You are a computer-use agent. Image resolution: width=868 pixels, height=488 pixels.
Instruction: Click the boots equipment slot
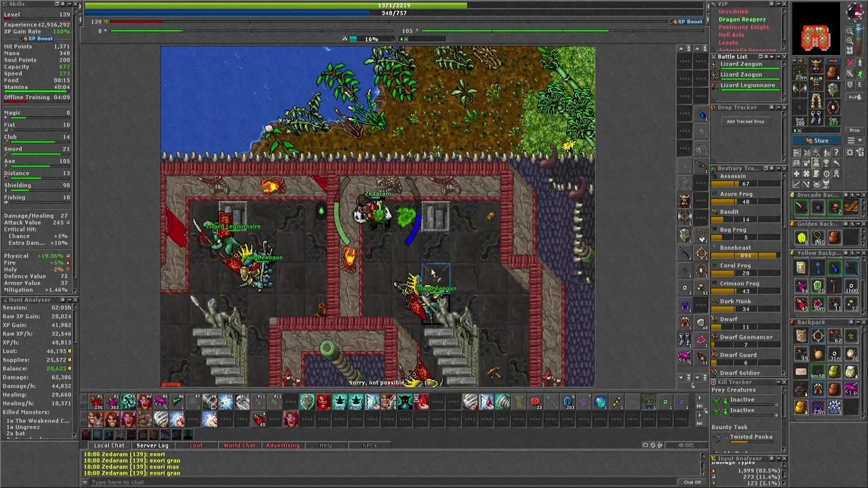point(816,117)
